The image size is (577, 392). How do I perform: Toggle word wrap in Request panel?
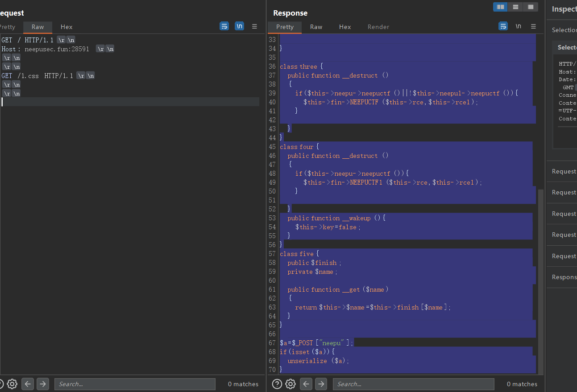pyautogui.click(x=224, y=26)
